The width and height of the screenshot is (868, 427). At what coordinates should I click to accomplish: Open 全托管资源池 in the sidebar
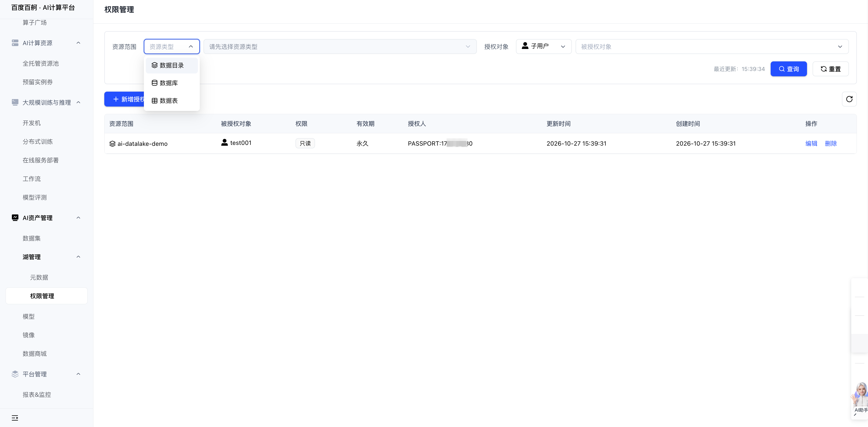tap(41, 63)
